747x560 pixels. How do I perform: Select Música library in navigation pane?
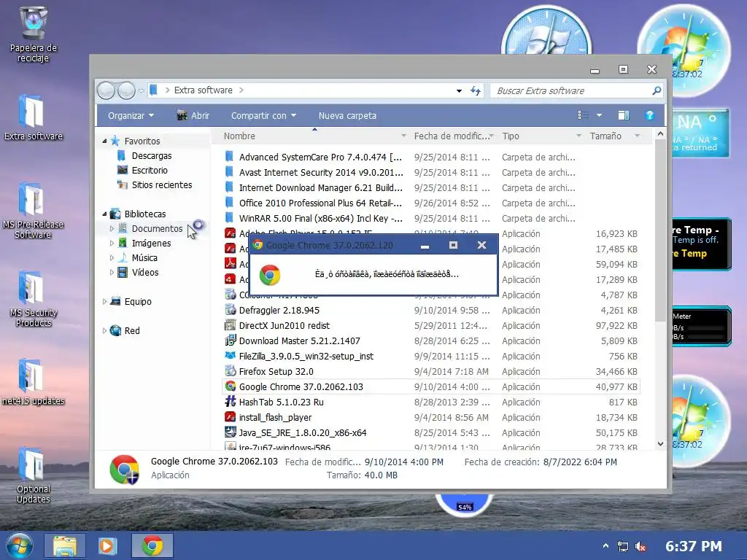144,258
